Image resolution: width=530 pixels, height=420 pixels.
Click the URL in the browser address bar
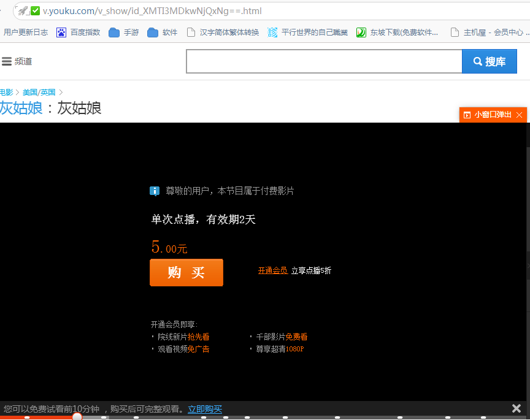pyautogui.click(x=152, y=11)
